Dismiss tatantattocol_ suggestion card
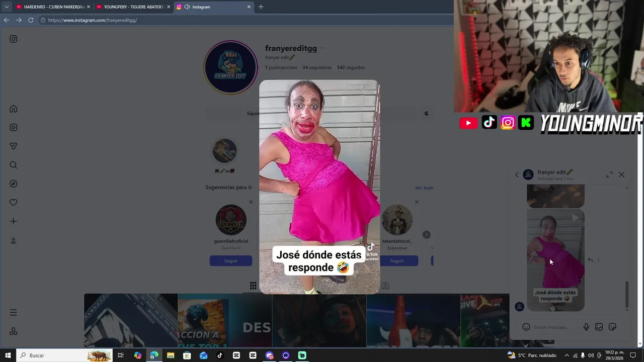The image size is (644, 362). click(417, 202)
